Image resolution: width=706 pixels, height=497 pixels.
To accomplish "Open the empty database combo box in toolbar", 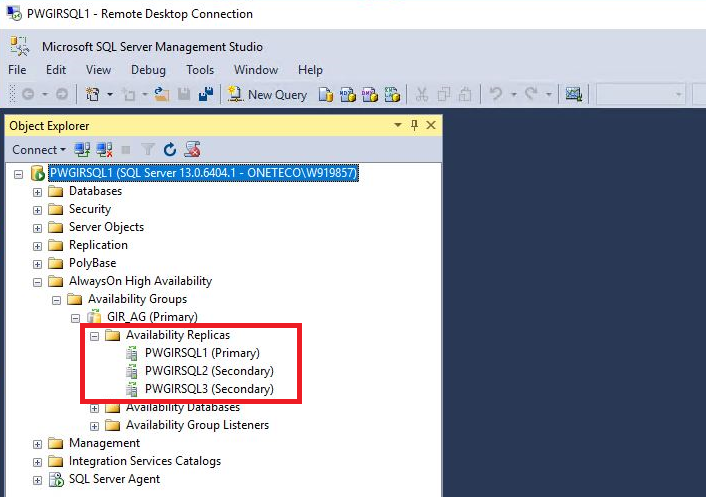I will [x=640, y=95].
